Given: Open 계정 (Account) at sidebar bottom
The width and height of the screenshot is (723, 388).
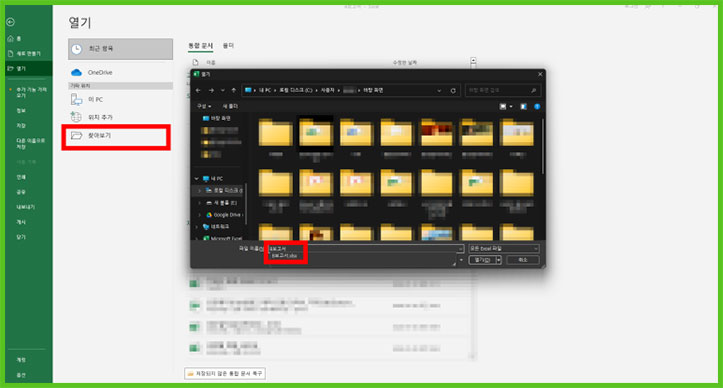Looking at the screenshot, I should (21, 360).
